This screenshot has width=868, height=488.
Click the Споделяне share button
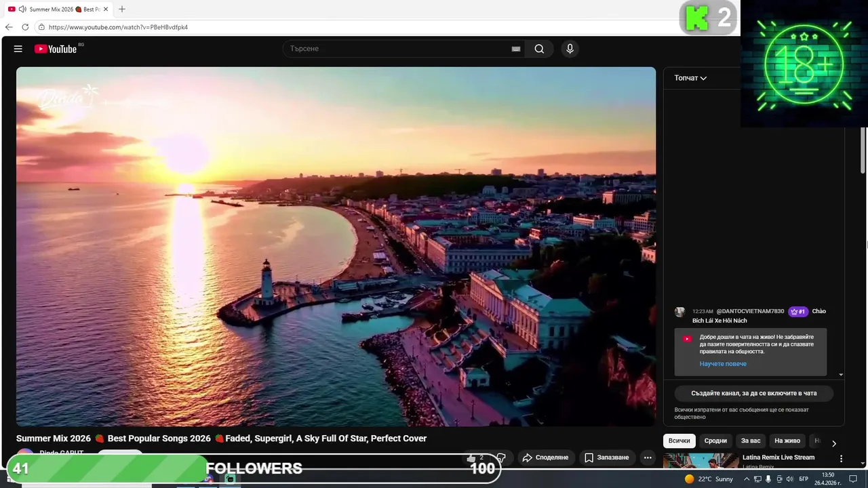click(545, 457)
